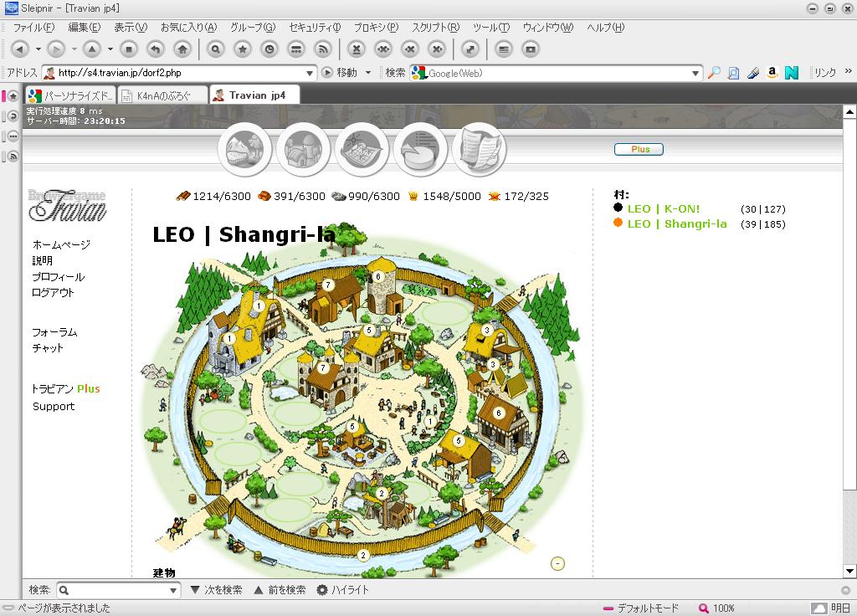Open the トラビアン Plus link
This screenshot has height=616, width=857.
pyautogui.click(x=65, y=388)
